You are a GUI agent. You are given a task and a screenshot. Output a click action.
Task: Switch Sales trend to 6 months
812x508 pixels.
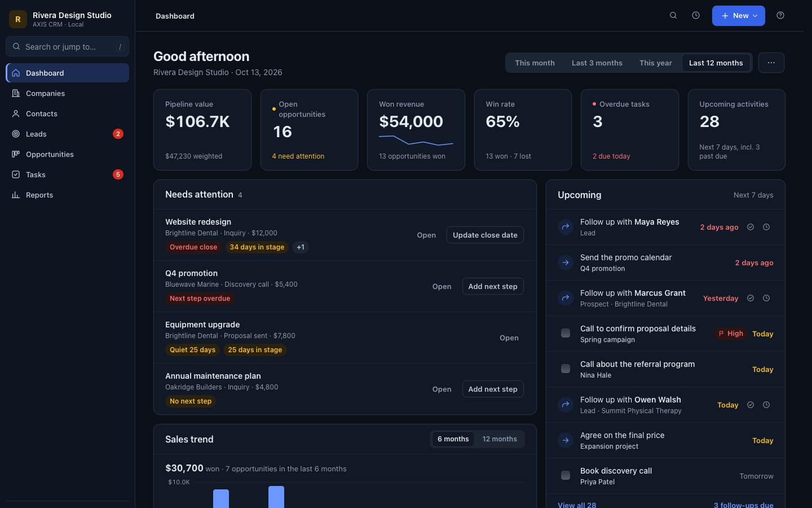tap(453, 439)
